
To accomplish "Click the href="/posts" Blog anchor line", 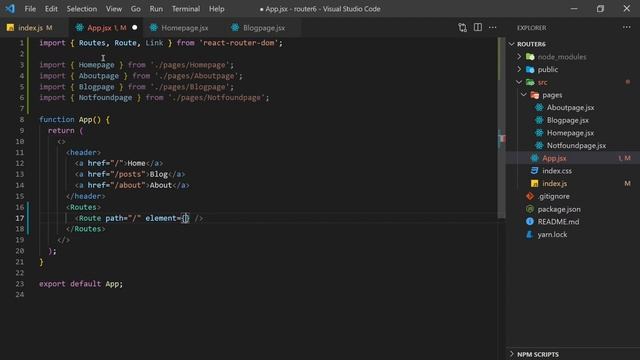I will click(130, 174).
